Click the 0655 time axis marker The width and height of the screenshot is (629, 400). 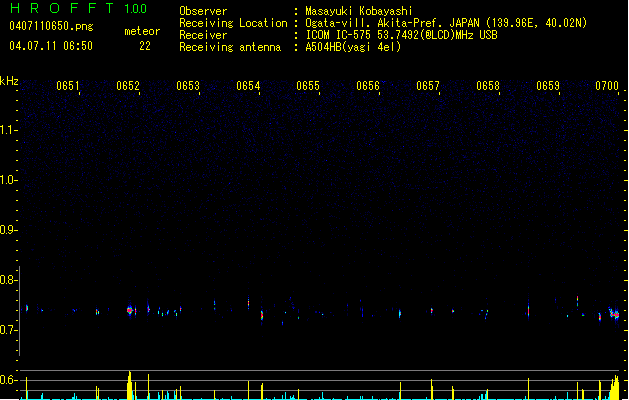coord(308,86)
